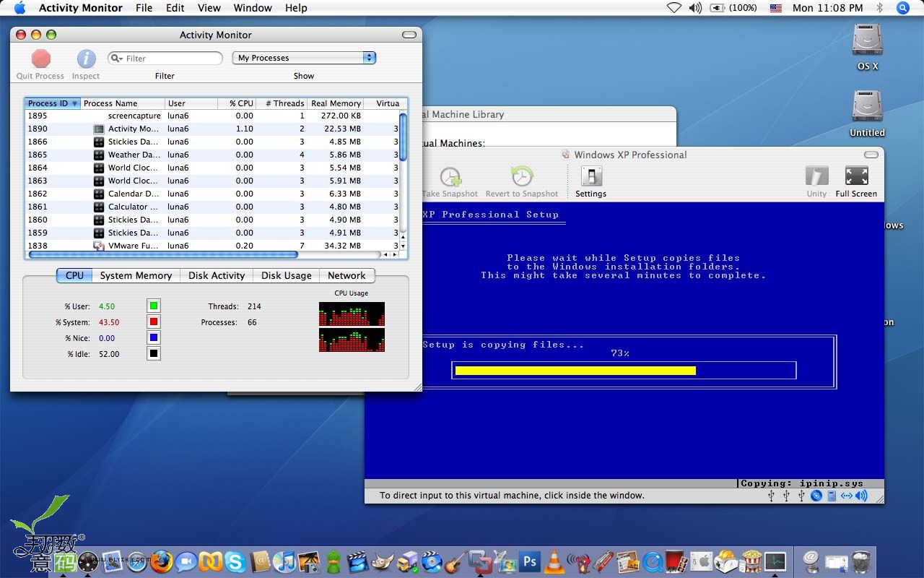Click the red % System color swatch

(153, 322)
